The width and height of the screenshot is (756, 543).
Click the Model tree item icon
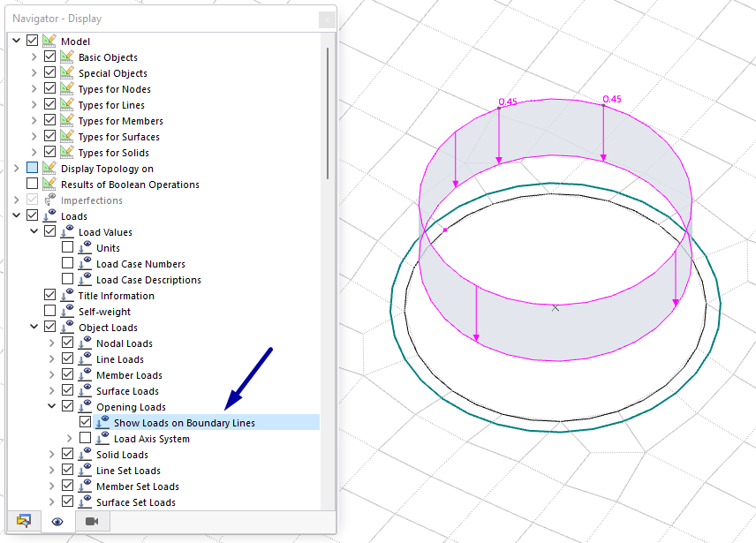49,40
